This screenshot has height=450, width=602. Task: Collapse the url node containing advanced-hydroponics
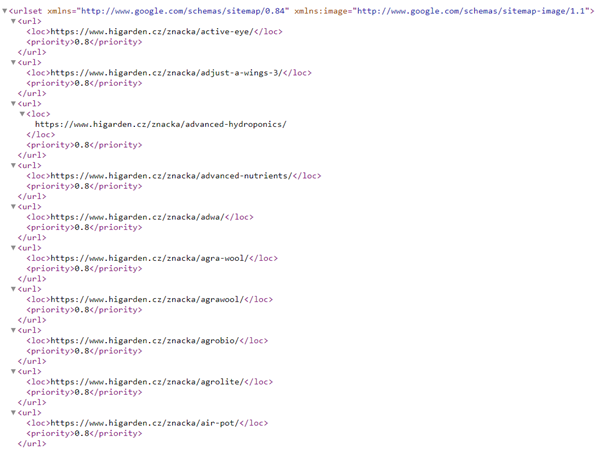(13, 103)
